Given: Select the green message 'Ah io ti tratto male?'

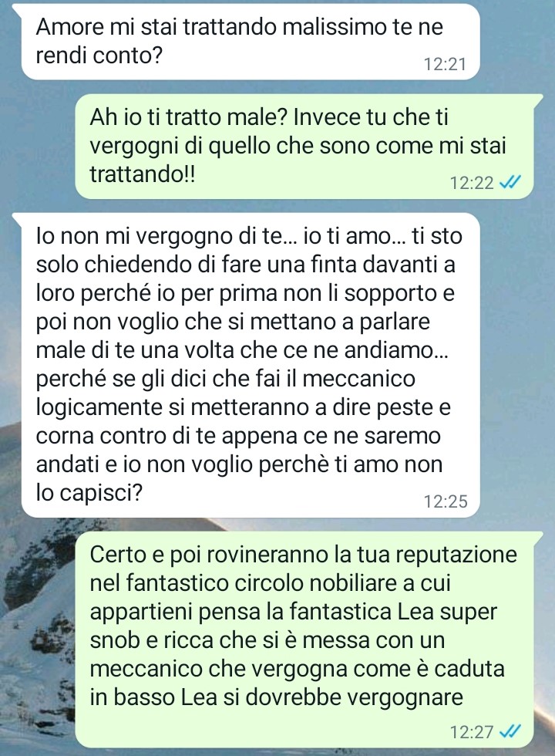Looking at the screenshot, I should pyautogui.click(x=309, y=146).
